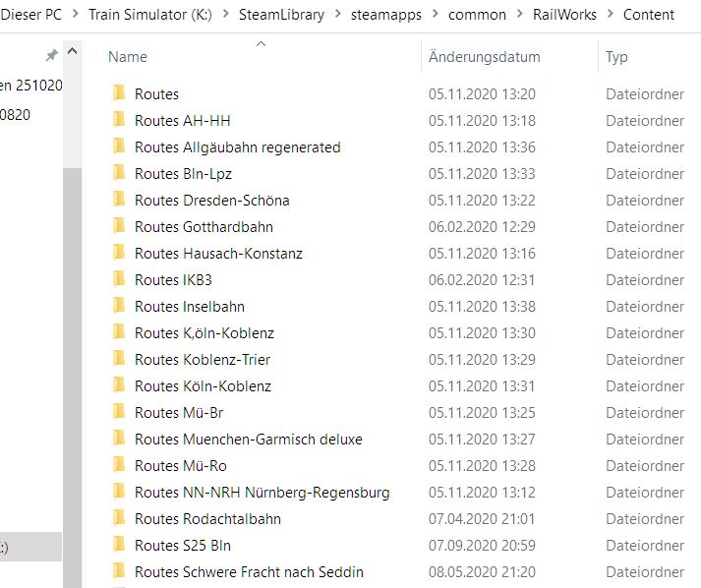Sort by the Name column header
The width and height of the screenshot is (701, 588).
(128, 57)
